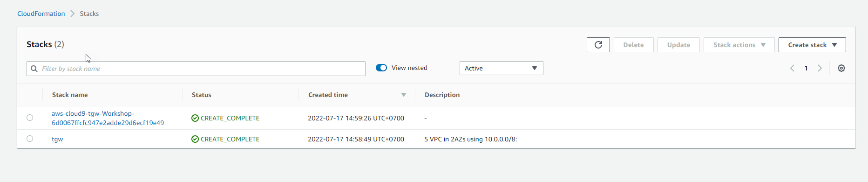Sort by Created time arrow
868x182 pixels.
click(404, 95)
